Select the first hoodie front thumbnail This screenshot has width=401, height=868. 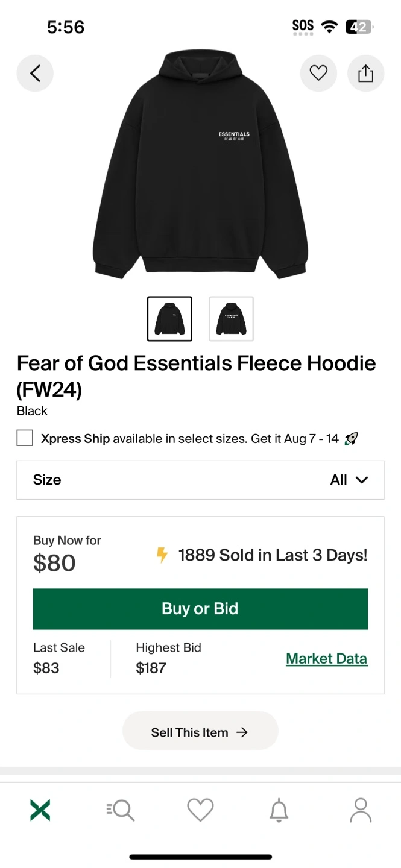point(169,319)
